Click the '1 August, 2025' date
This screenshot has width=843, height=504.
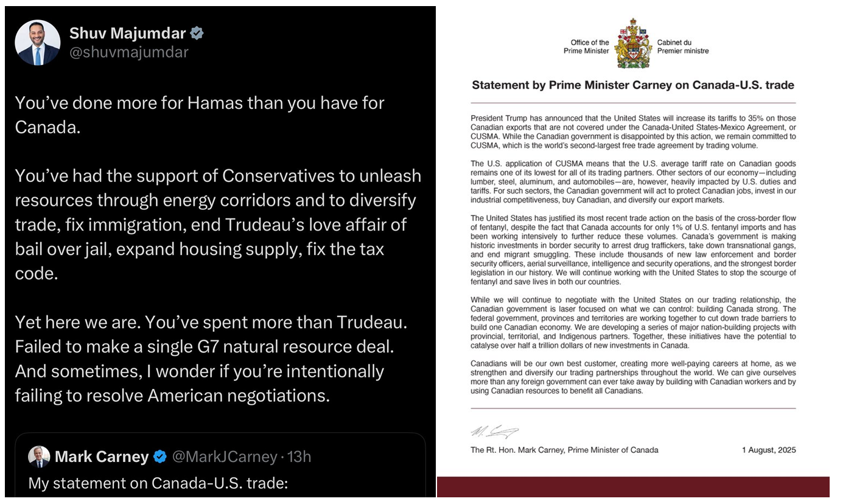768,450
